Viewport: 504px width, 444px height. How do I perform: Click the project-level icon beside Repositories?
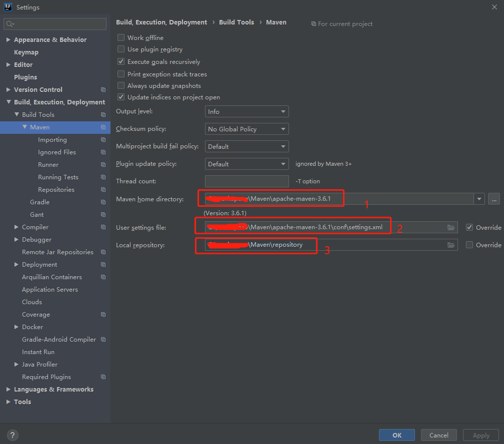point(103,190)
